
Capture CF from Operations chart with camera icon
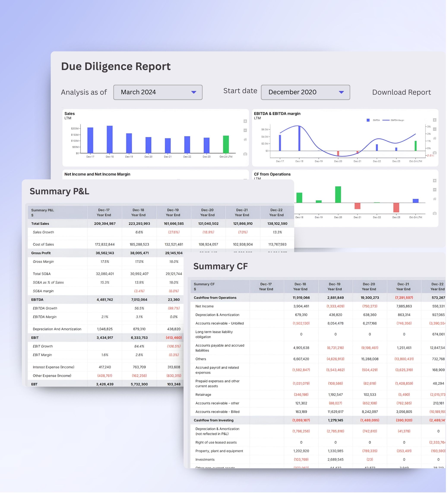point(435,214)
